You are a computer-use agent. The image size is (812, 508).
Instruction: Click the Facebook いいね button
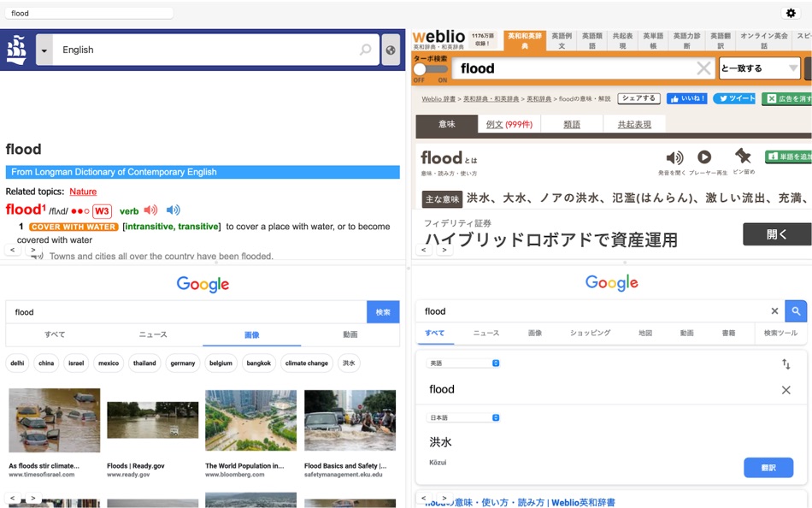click(687, 98)
